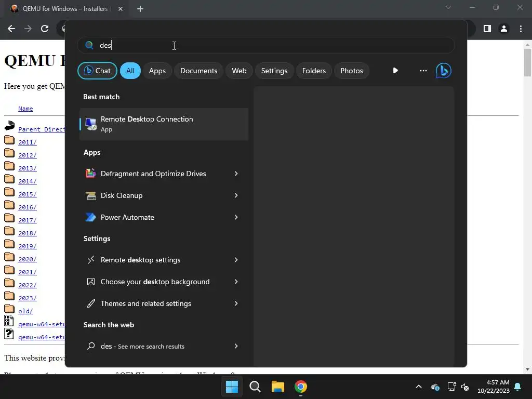Open the 2015/ folder link
The image size is (532, 399).
click(x=28, y=194)
